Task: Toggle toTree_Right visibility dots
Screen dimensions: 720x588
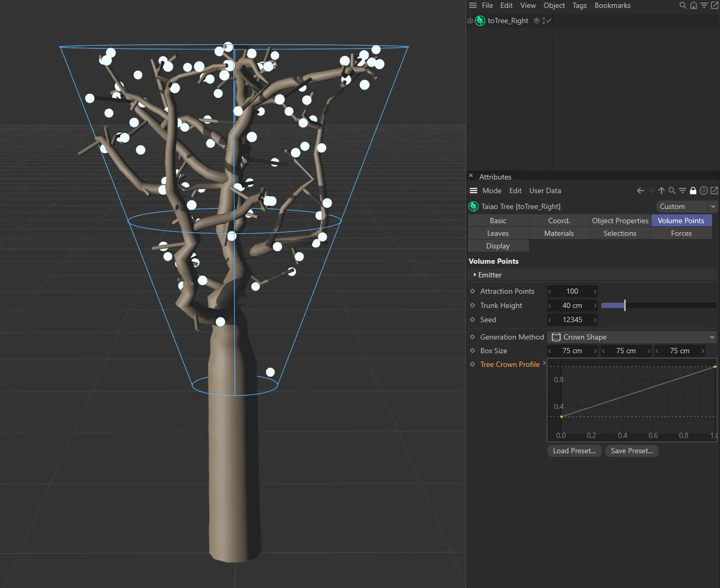Action: pyautogui.click(x=543, y=21)
